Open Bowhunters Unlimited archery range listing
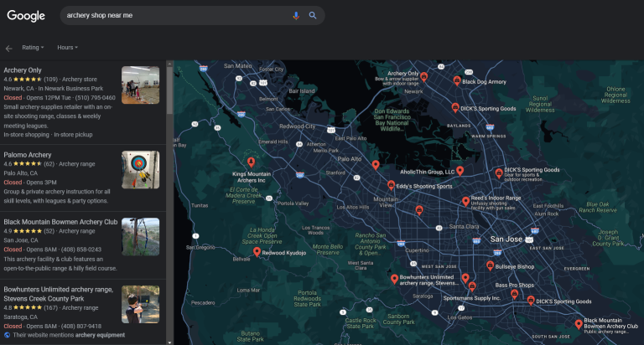 (59, 294)
